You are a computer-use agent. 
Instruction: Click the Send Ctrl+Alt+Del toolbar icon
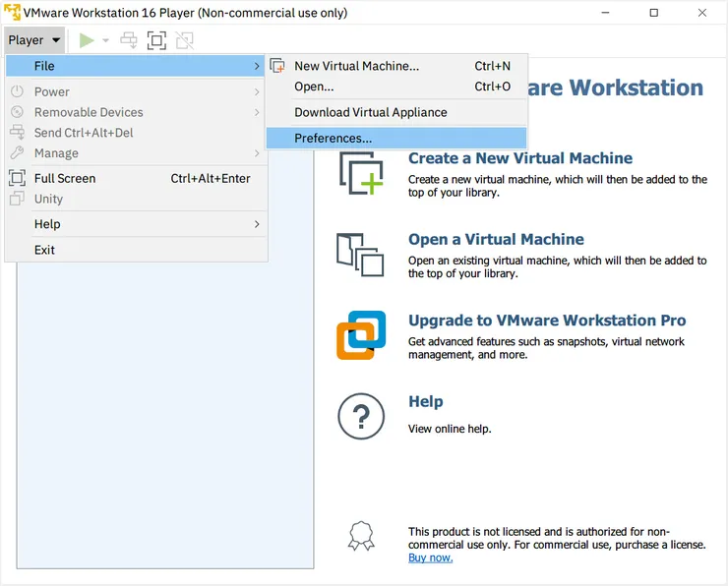(129, 40)
